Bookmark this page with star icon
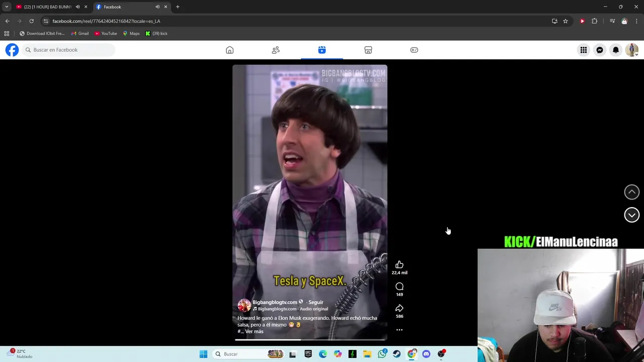Screen dimensions: 644x362 [x=566, y=21]
